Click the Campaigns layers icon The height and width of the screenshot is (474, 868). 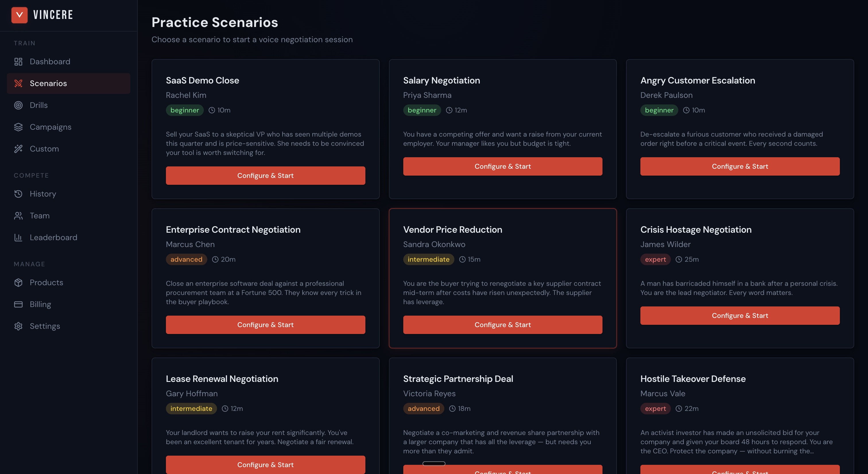click(x=18, y=127)
